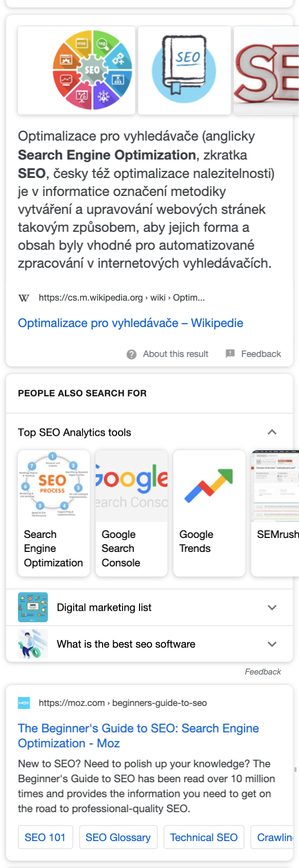Open the SEO book icon image
299x868 pixels.
[184, 70]
